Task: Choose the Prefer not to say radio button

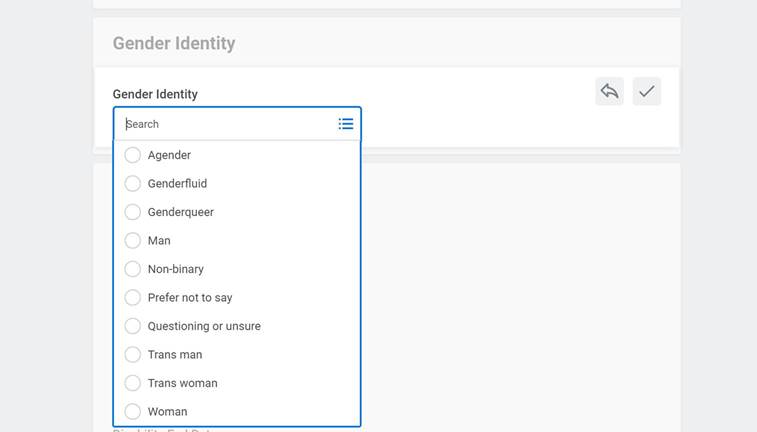Action: [132, 298]
